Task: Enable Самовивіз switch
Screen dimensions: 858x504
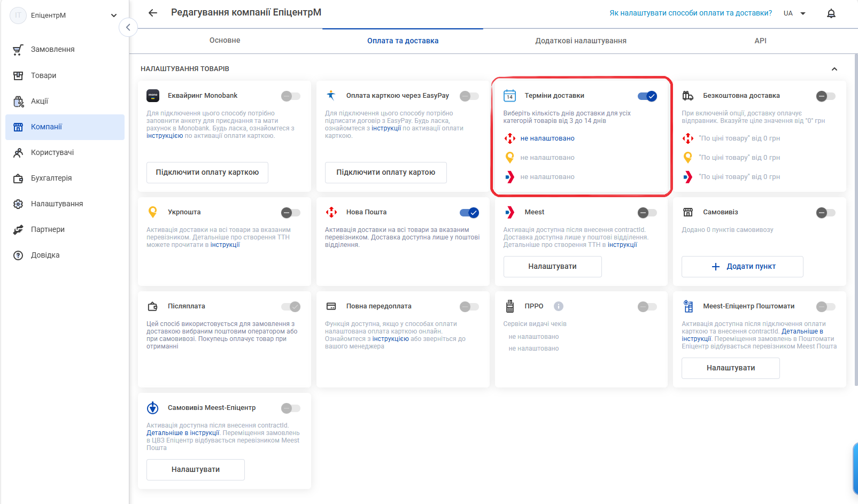Action: [826, 213]
